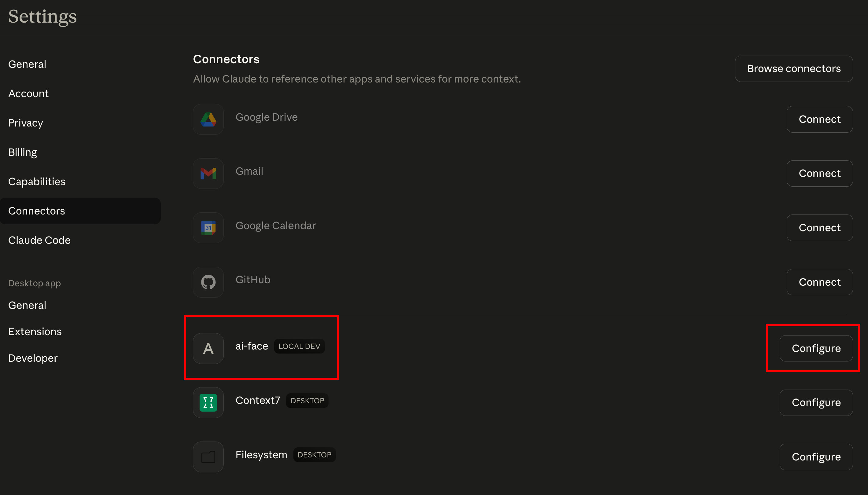Go to Capabilities settings

[x=37, y=182]
